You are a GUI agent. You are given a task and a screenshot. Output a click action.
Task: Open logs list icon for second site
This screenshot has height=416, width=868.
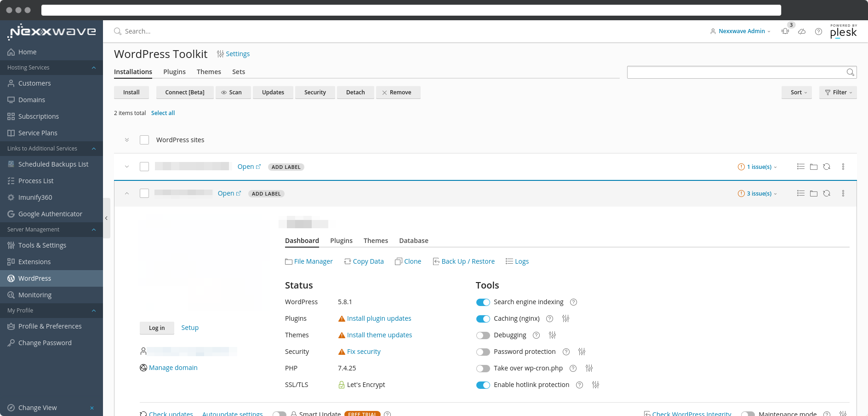click(x=801, y=193)
